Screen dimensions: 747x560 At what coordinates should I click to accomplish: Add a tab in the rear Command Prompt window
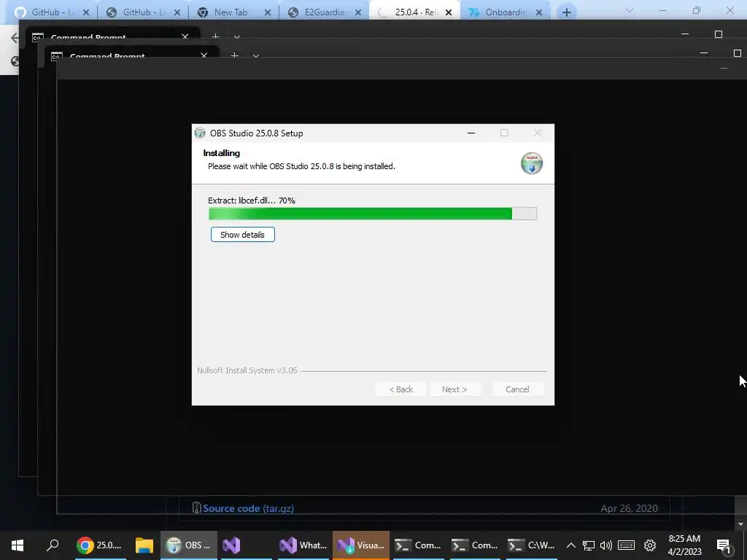pyautogui.click(x=215, y=36)
